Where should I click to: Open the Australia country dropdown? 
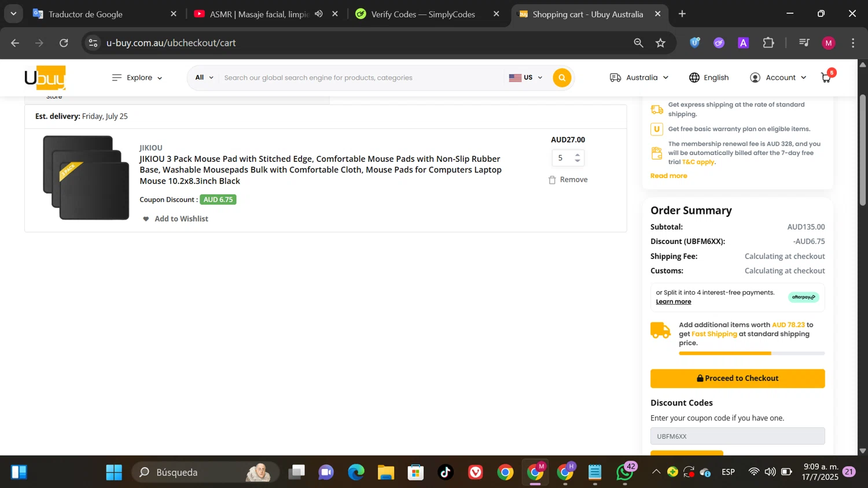click(639, 77)
